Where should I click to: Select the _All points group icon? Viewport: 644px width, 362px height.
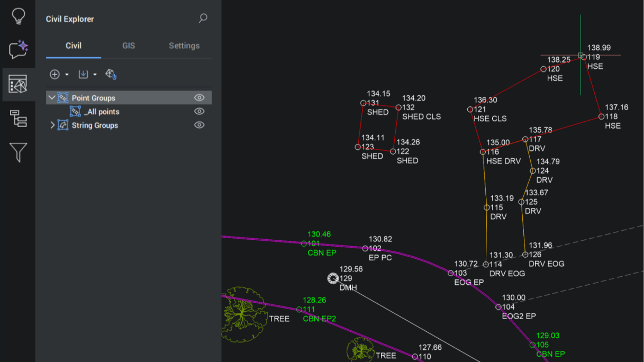76,112
